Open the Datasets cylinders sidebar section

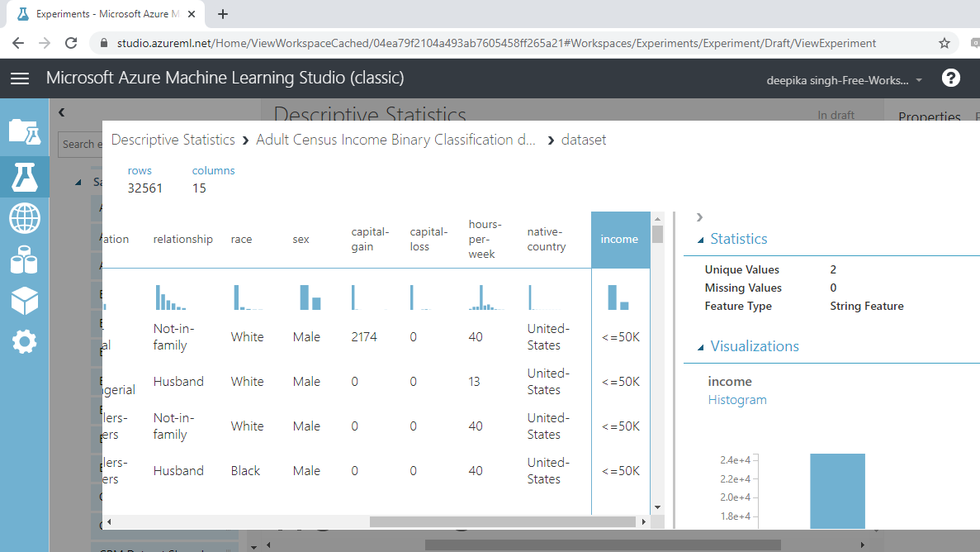point(25,259)
